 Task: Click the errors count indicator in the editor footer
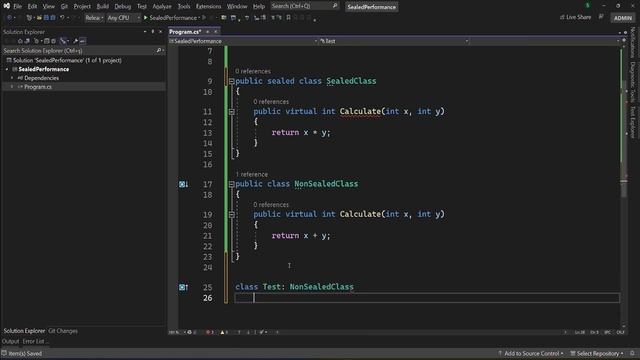[211, 332]
